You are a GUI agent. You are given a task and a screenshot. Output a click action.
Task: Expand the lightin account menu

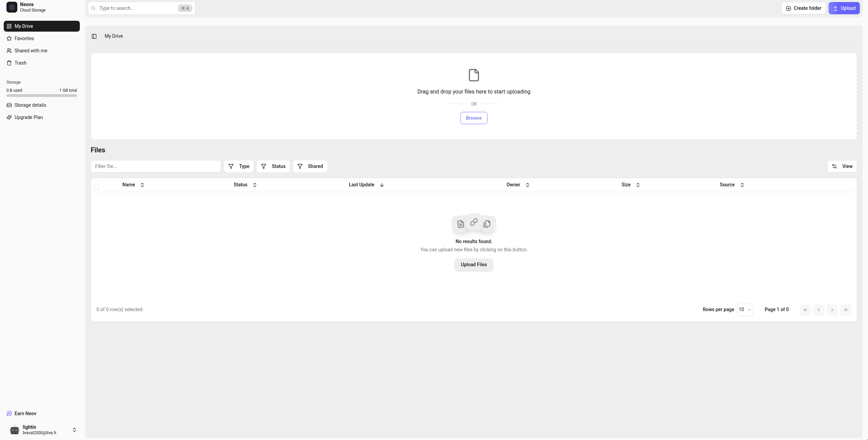(x=74, y=430)
